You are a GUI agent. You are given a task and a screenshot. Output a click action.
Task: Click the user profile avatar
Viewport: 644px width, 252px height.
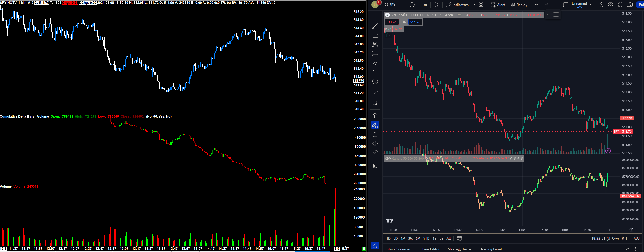[x=375, y=5]
